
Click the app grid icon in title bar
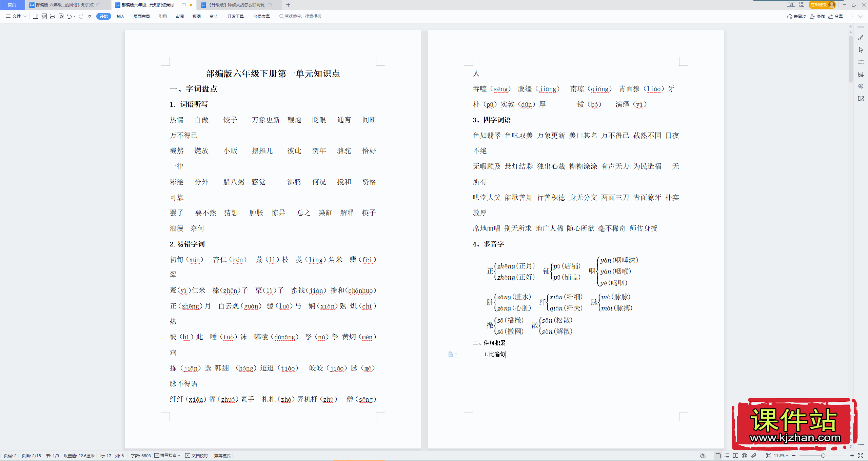tap(802, 5)
